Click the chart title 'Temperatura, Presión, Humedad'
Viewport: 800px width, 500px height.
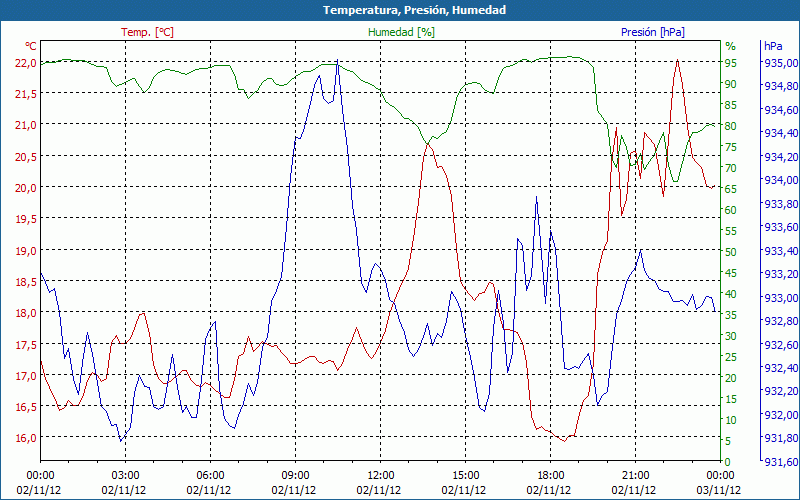414,10
